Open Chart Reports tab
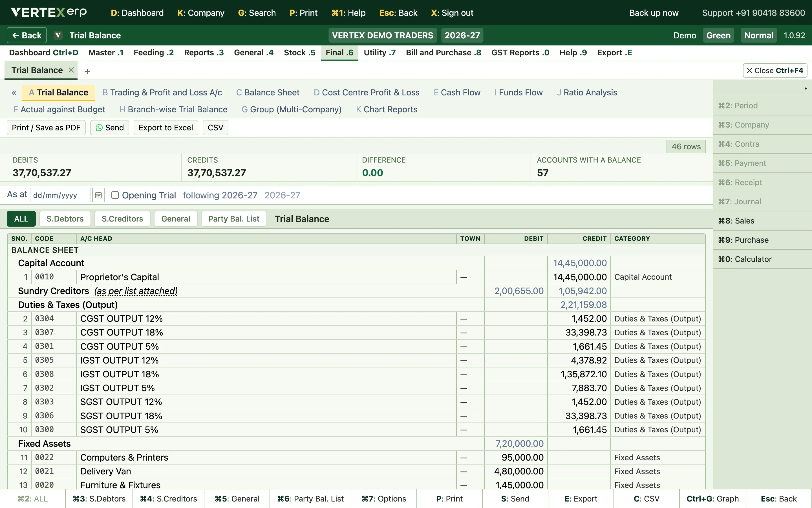Viewport: 812px width, 508px height. 387,110
